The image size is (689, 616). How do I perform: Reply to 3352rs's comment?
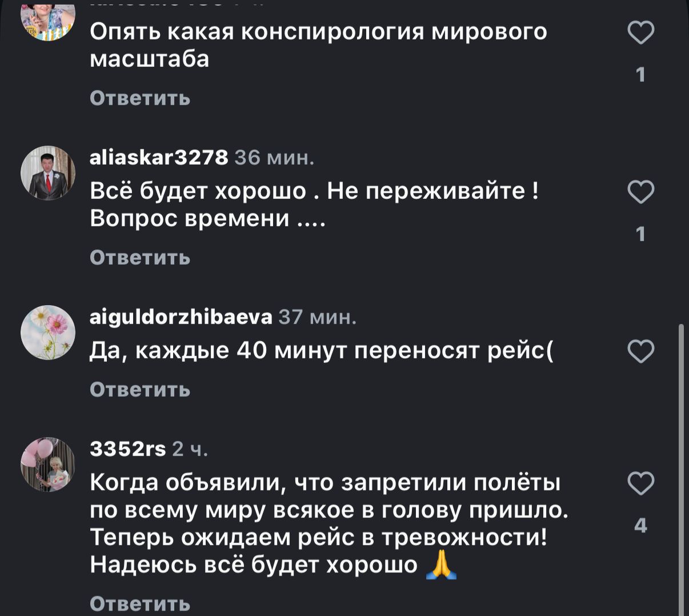click(140, 603)
